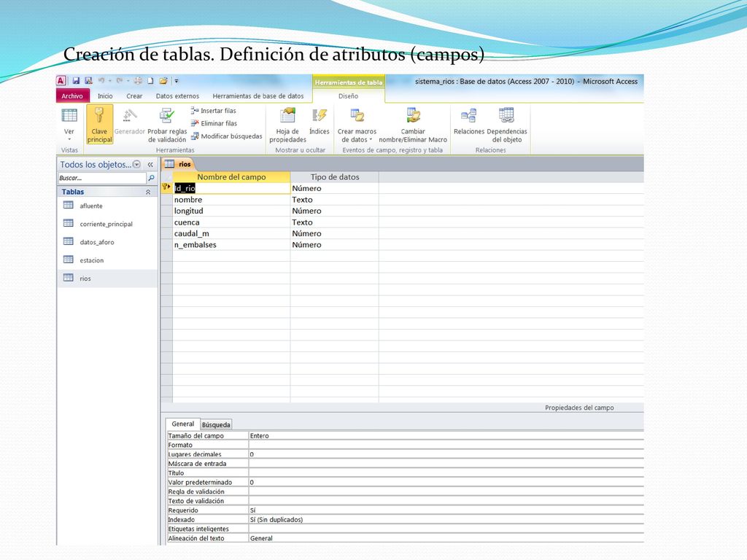Toggle the Clave principal key button
This screenshot has width=747, height=560.
[x=99, y=125]
